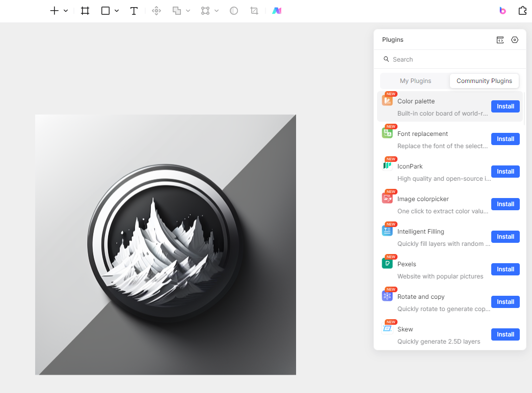This screenshot has height=393, width=532.
Task: Click the create component icon
Action: [156, 11]
